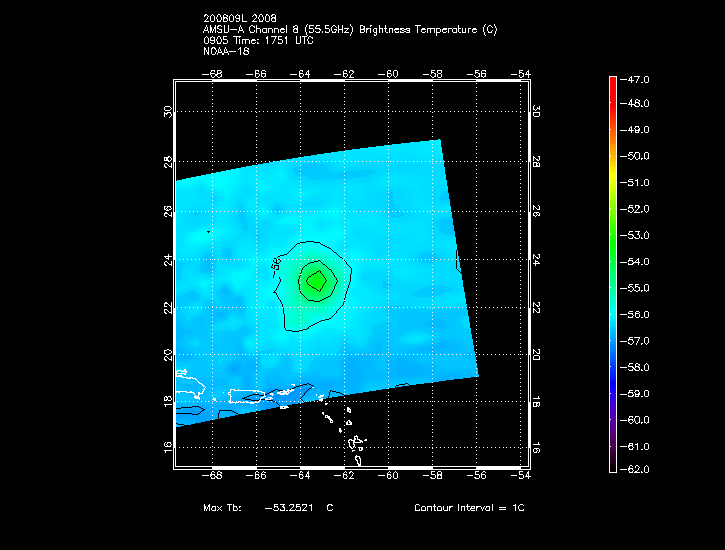
Task: Click the '200809L 2008' storm identifier text
Action: coord(240,18)
